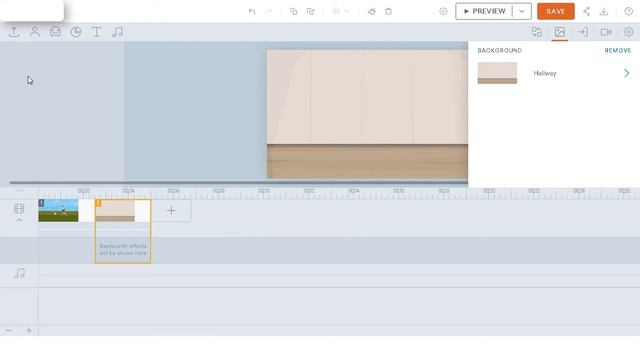Screen dimensions: 640x360
Task: Collapse the scene track chevron
Action: [19, 220]
